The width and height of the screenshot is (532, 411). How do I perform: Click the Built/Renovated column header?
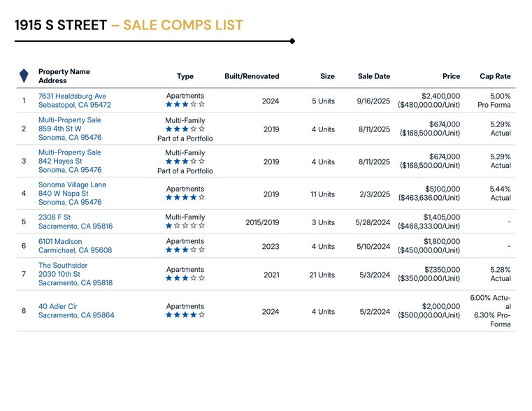click(x=252, y=76)
